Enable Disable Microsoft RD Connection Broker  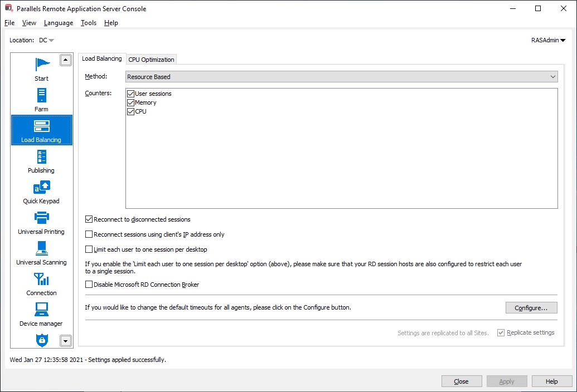(x=89, y=285)
